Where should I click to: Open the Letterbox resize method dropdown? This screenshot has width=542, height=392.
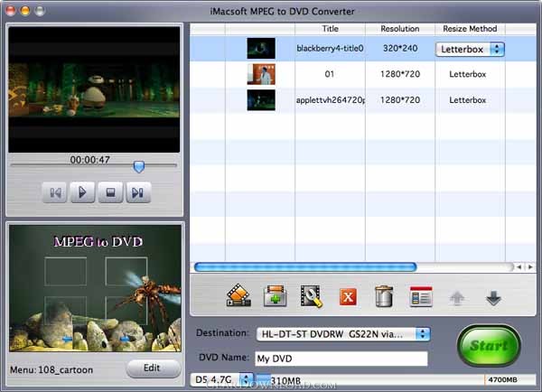(470, 49)
